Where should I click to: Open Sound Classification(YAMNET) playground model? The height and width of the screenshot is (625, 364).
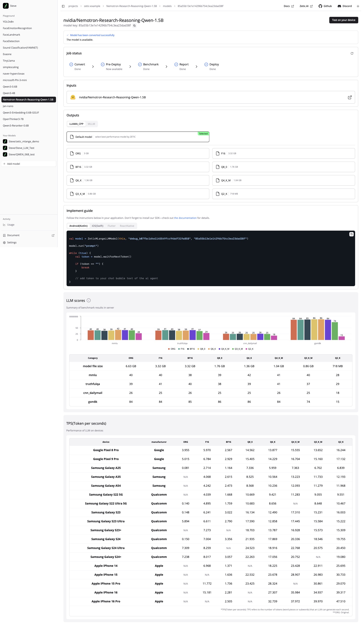point(29,48)
